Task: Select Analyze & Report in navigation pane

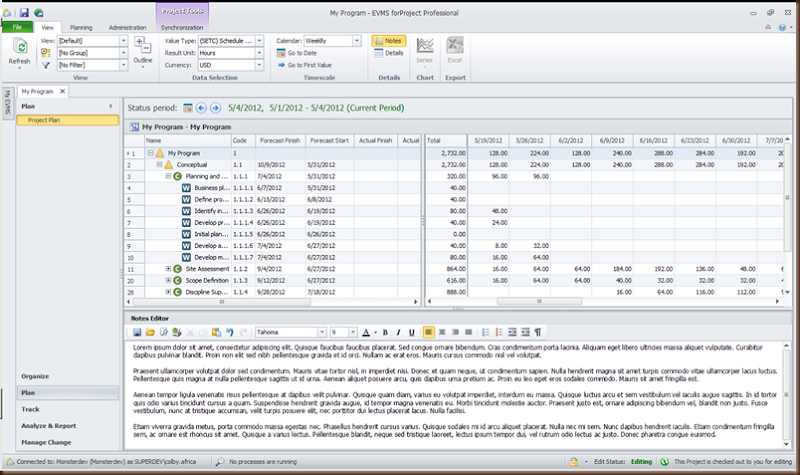Action: [50, 425]
